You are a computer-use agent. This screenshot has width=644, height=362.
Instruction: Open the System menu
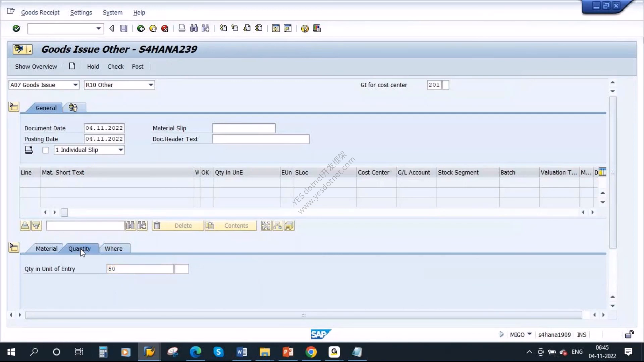pyautogui.click(x=112, y=12)
